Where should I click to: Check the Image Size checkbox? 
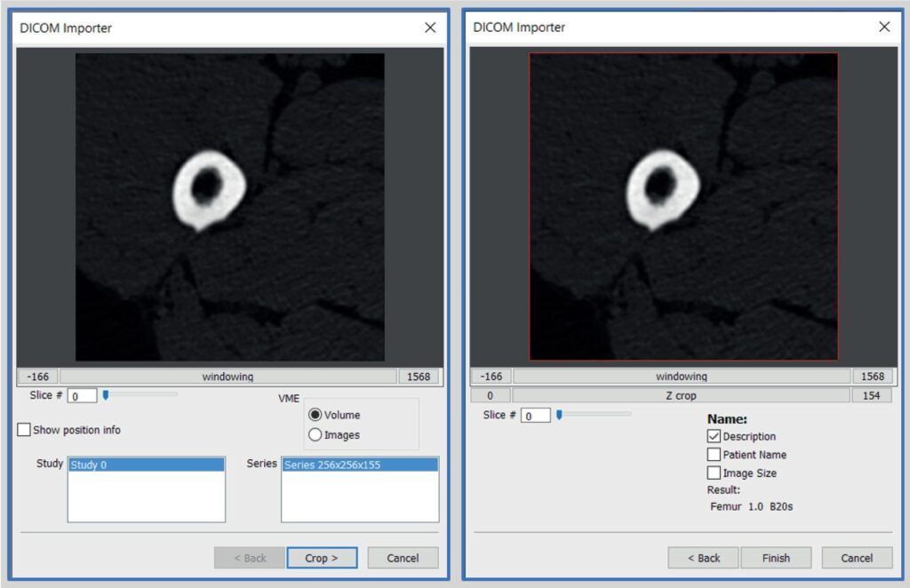coord(714,473)
